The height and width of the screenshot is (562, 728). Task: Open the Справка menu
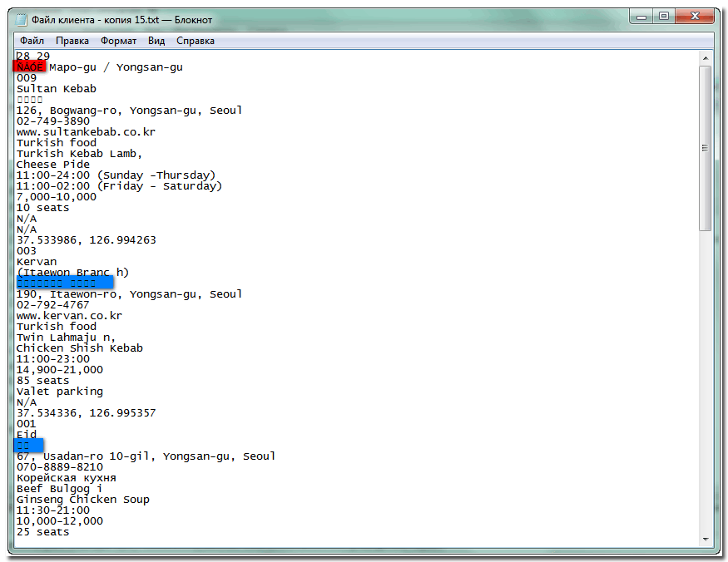click(196, 41)
